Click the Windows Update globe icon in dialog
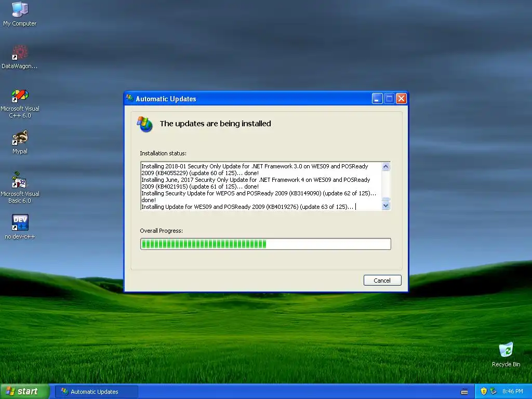532x399 pixels. point(145,124)
